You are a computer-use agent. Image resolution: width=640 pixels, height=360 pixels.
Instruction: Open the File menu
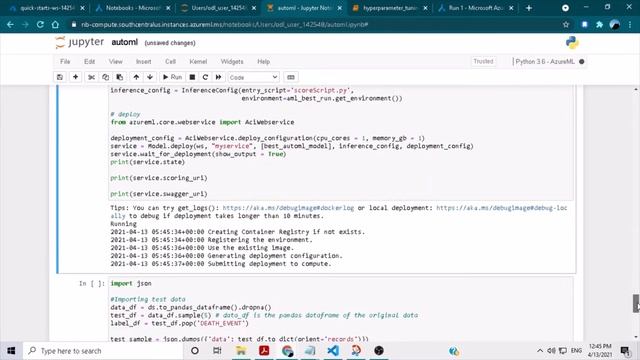click(65, 62)
